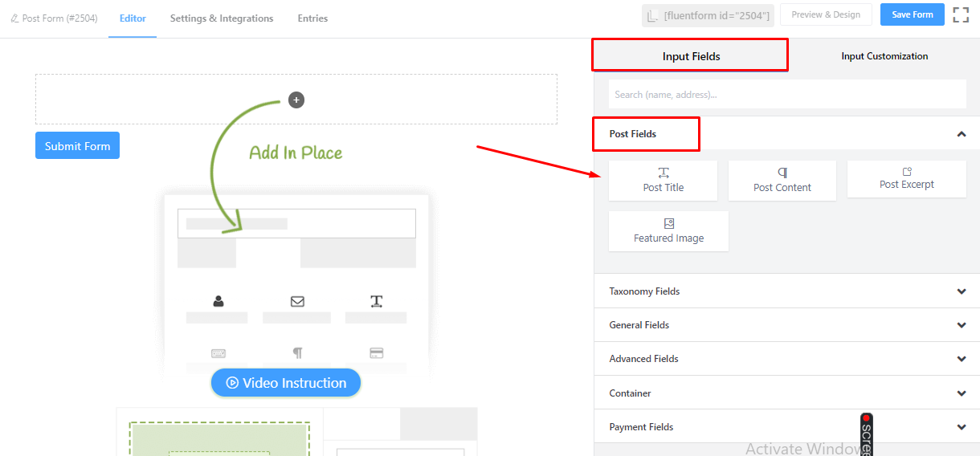Toggle the fullscreen icon next to Save Form
This screenshot has width=980, height=456.
tap(961, 14)
